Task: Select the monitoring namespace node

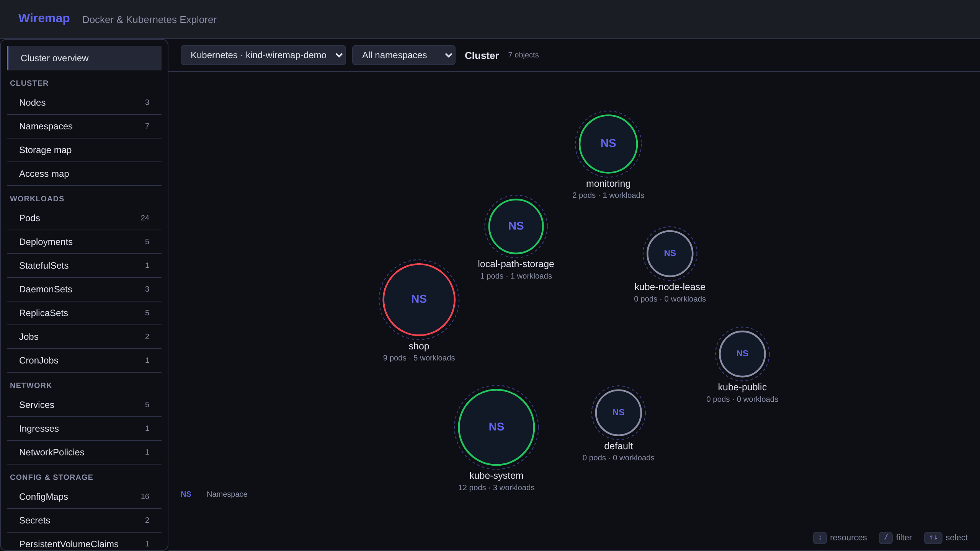Action: [608, 144]
